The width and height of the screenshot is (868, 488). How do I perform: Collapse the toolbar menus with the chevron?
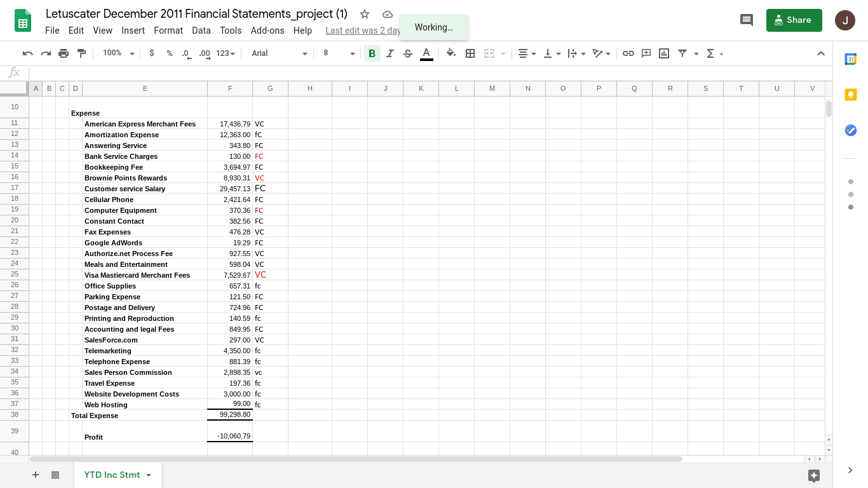tap(820, 53)
